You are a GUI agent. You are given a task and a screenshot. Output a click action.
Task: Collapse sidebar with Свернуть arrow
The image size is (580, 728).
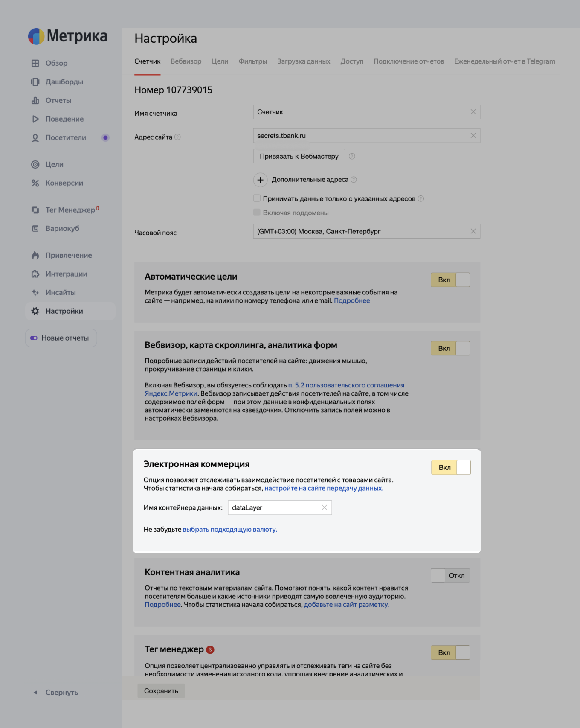(35, 693)
